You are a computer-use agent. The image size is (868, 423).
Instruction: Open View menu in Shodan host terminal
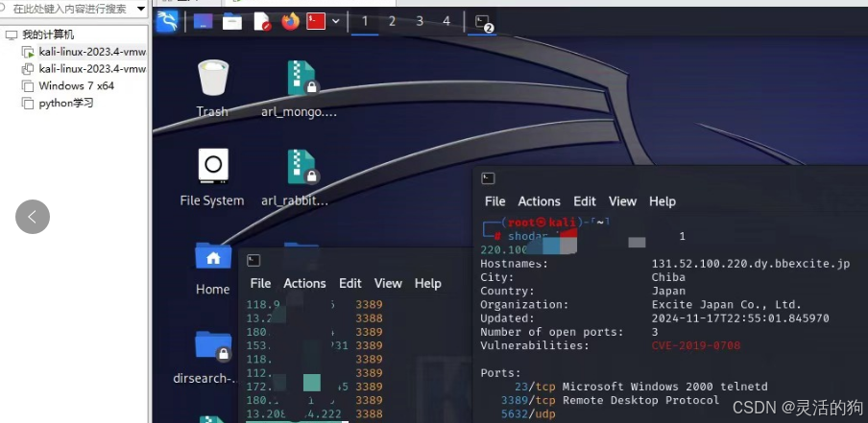tap(622, 201)
